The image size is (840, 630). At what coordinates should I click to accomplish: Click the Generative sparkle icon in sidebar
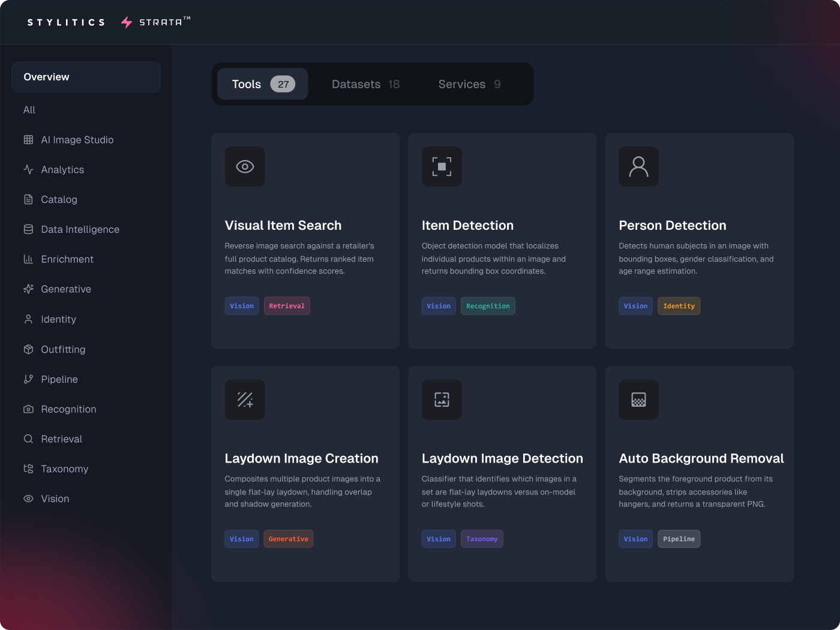pyautogui.click(x=28, y=289)
